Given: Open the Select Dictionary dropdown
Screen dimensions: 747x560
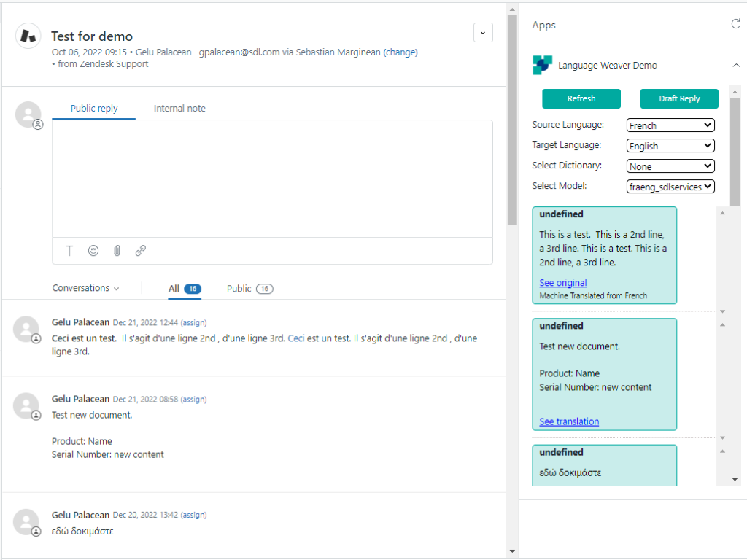Looking at the screenshot, I should point(670,166).
